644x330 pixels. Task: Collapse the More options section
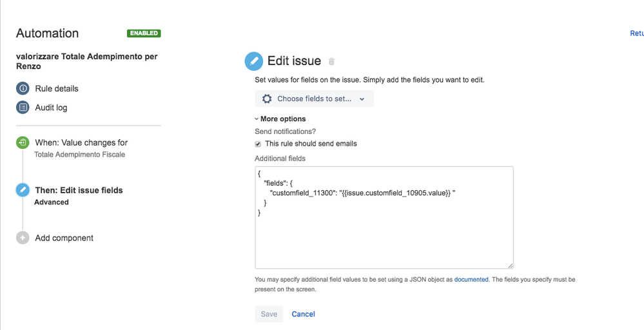click(280, 119)
